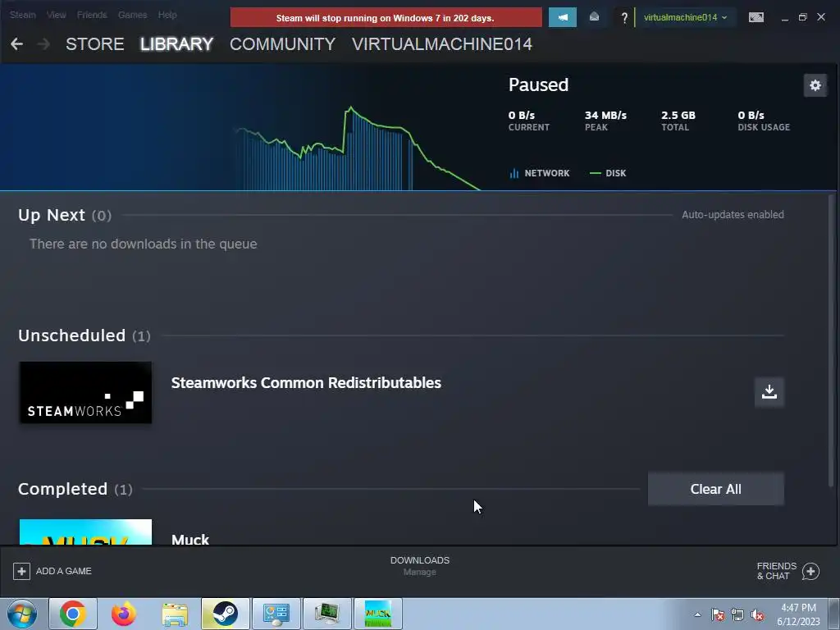Open the VIRTUALMACHINE014 profile tab
Image resolution: width=840 pixels, height=630 pixels.
tap(442, 44)
